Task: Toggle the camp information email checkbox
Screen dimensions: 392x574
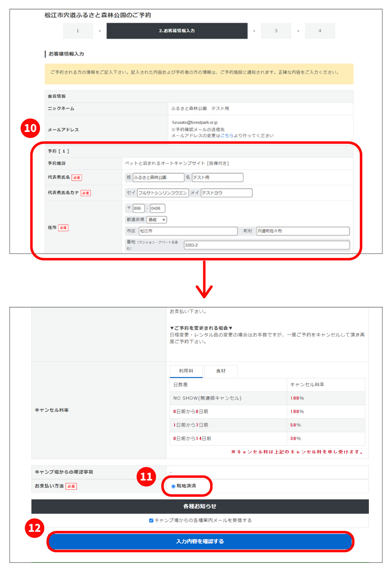Action: pos(151,520)
